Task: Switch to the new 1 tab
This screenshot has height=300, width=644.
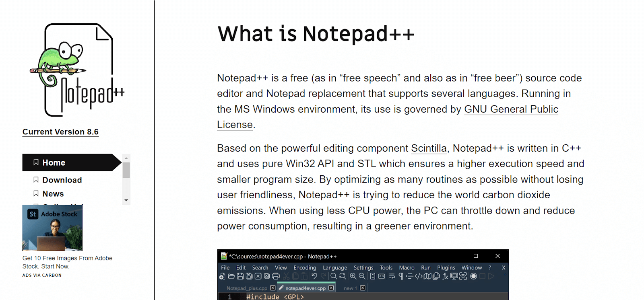Action: 350,288
